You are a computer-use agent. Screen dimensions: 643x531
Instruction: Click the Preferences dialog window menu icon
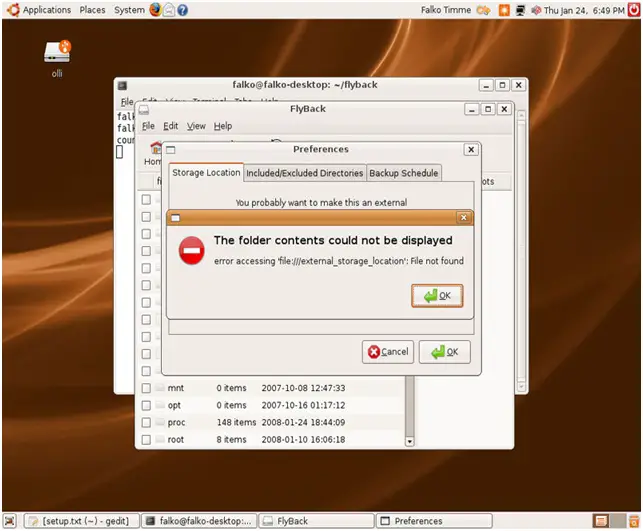(x=171, y=150)
